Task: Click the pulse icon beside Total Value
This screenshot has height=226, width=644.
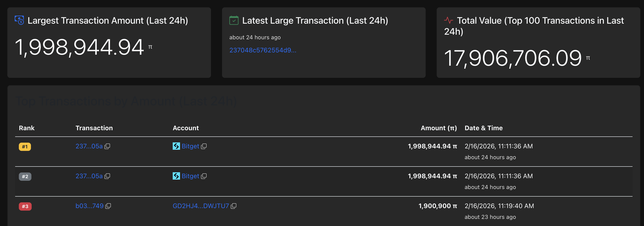Action: [x=449, y=20]
